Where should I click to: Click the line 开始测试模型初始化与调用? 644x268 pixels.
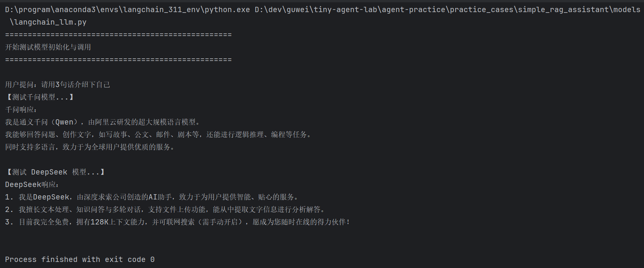48,47
